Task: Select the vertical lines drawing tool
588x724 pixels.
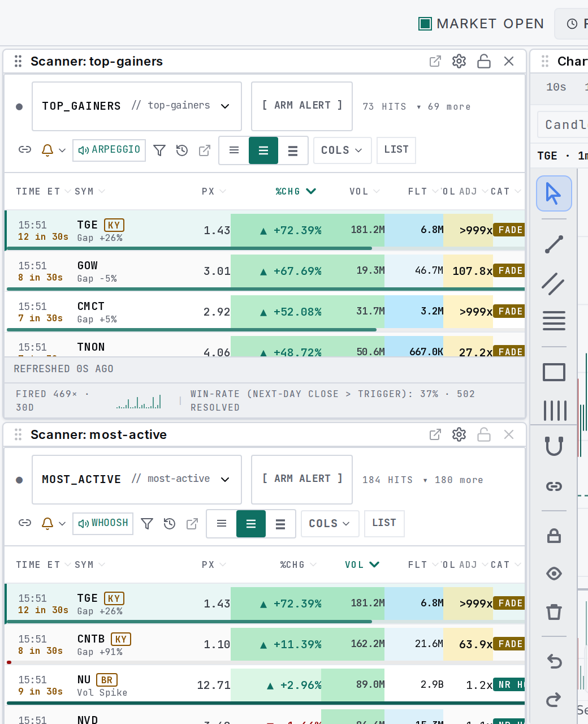Action: tap(554, 410)
